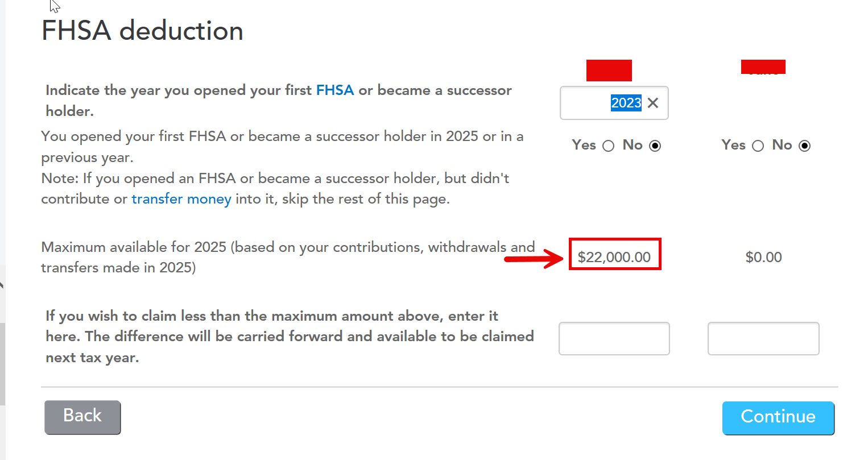Select No radio in the first person's column

(x=655, y=146)
